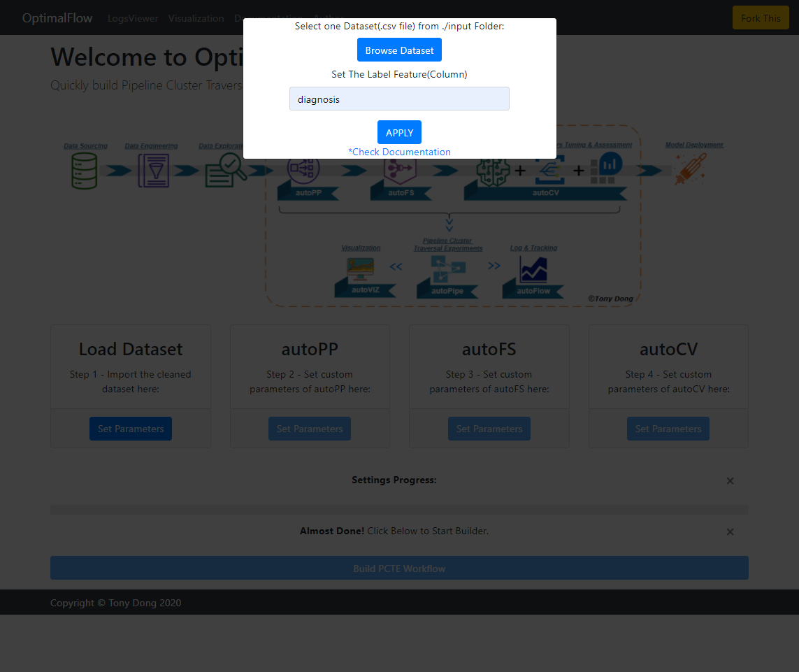Image resolution: width=799 pixels, height=672 pixels.
Task: Open Set Parameters for Load Dataset
Action: 131,429
